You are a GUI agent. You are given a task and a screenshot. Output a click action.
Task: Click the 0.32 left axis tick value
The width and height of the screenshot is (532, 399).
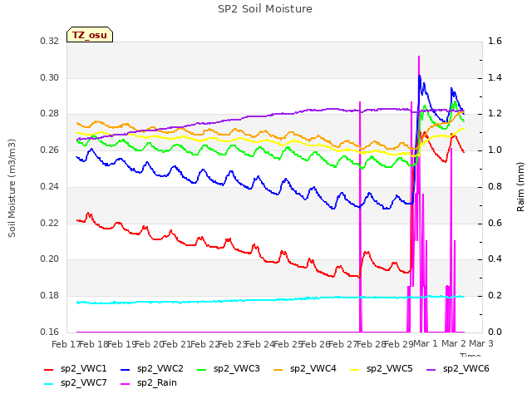click(50, 42)
